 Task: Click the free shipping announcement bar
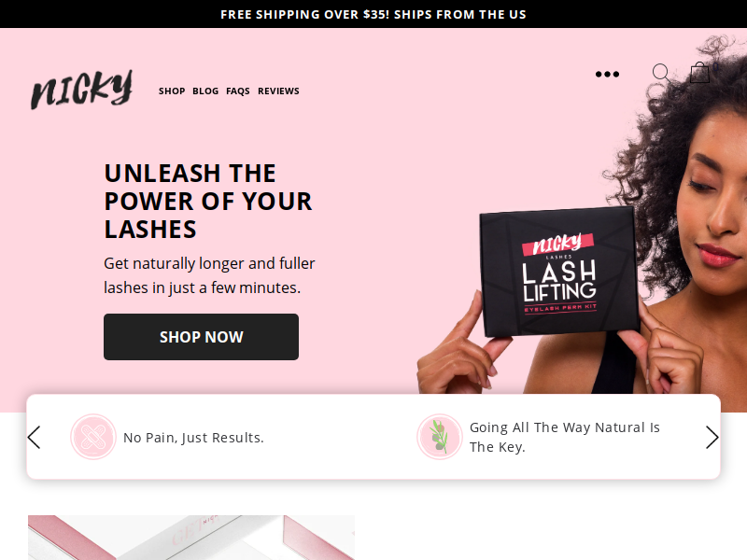pos(373,14)
